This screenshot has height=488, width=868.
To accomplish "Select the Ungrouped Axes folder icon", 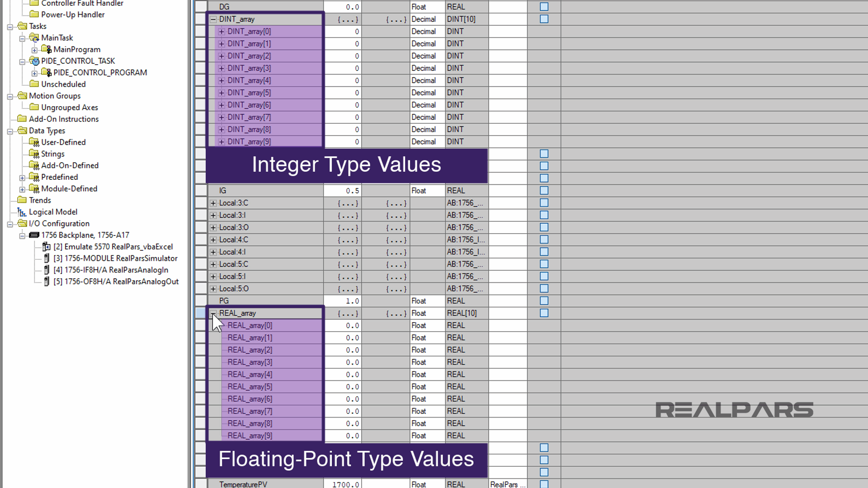I will coord(34,107).
